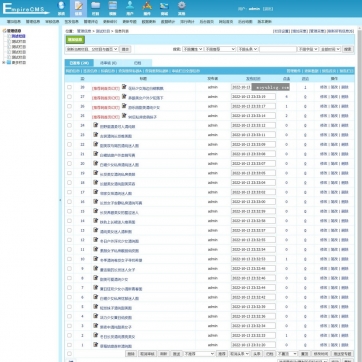362x362 pixels.
Task: Tick the checkbox for row ID 21
Action: point(69,154)
